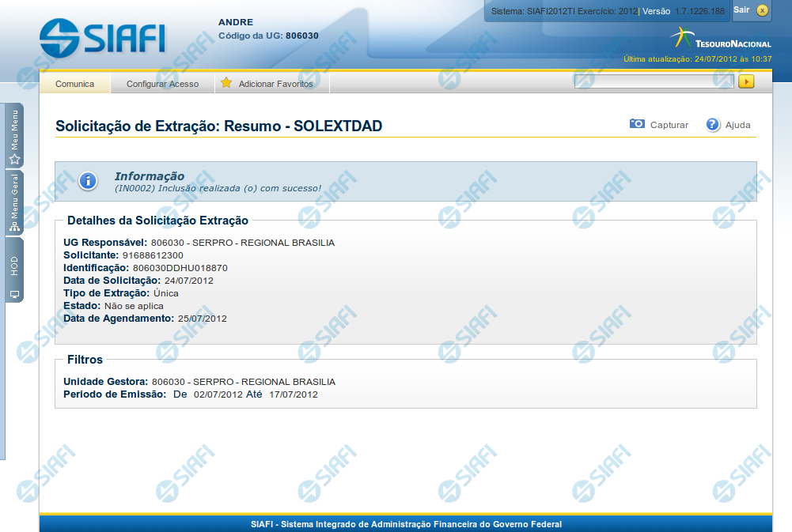Click the inclusion success message text
Viewport: 792px width, 532px height.
point(218,188)
